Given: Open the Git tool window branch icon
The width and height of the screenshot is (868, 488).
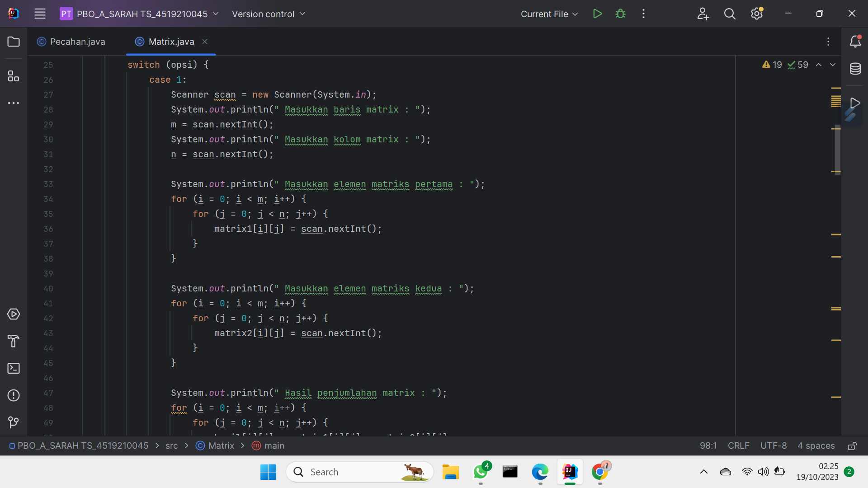Looking at the screenshot, I should (x=14, y=422).
